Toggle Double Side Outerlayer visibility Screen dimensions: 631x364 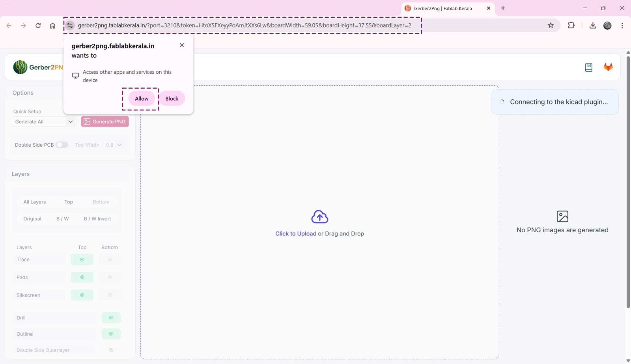(111, 350)
